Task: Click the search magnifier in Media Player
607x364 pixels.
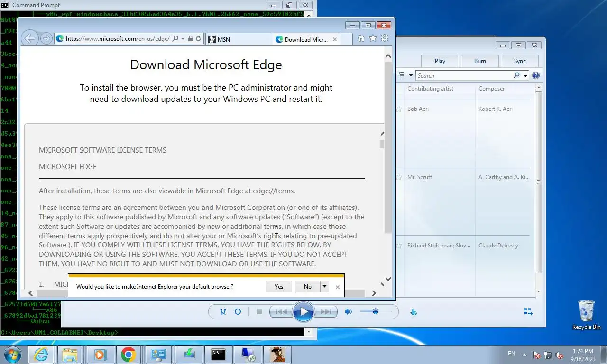Action: click(516, 75)
